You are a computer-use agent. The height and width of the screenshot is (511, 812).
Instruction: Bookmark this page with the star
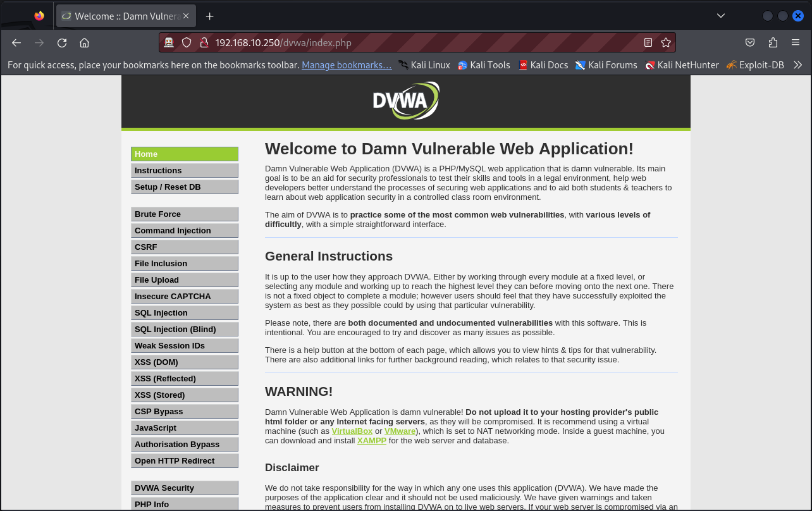click(666, 42)
